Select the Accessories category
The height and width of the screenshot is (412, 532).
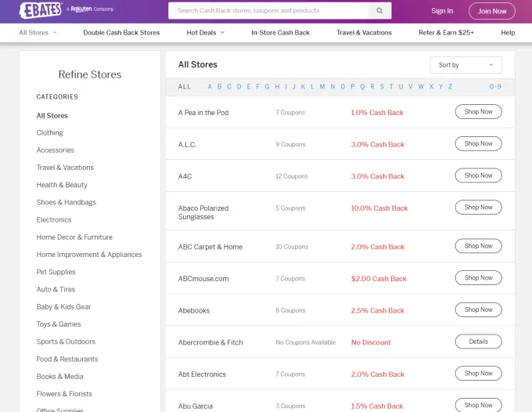[x=55, y=150]
